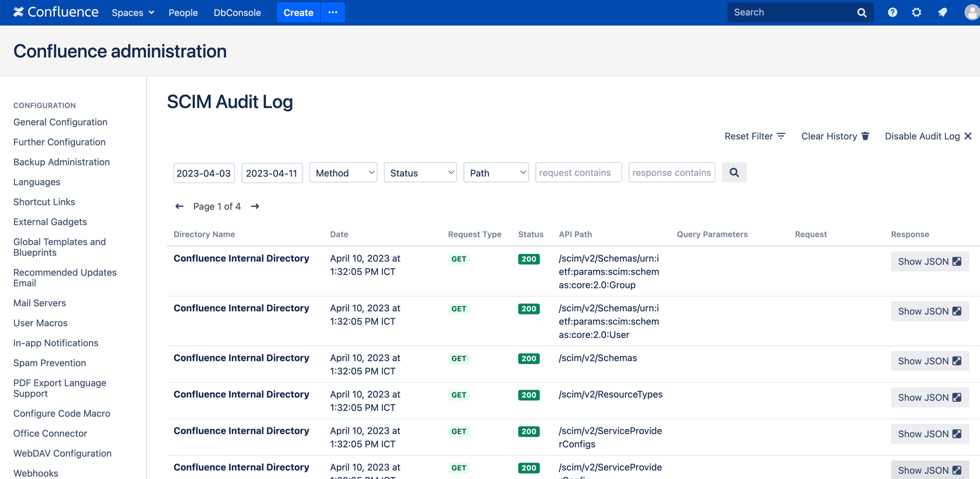Edit the start date field 2023-04-03
980x479 pixels.
[204, 173]
